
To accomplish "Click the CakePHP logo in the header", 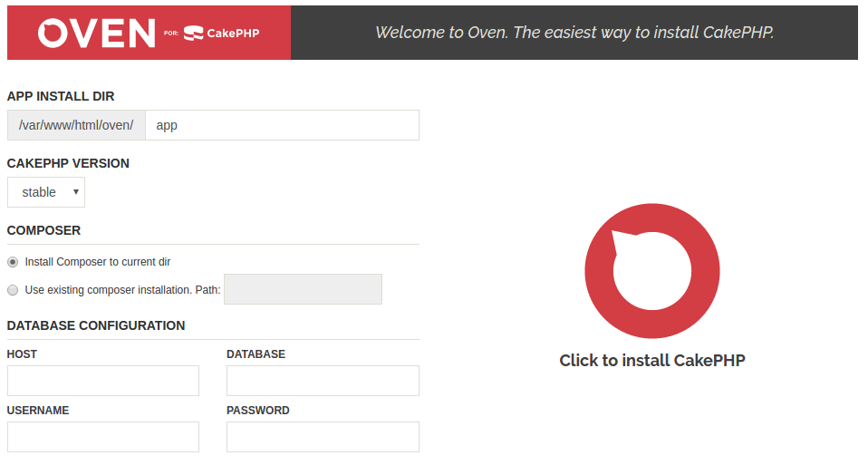I will pyautogui.click(x=221, y=34).
